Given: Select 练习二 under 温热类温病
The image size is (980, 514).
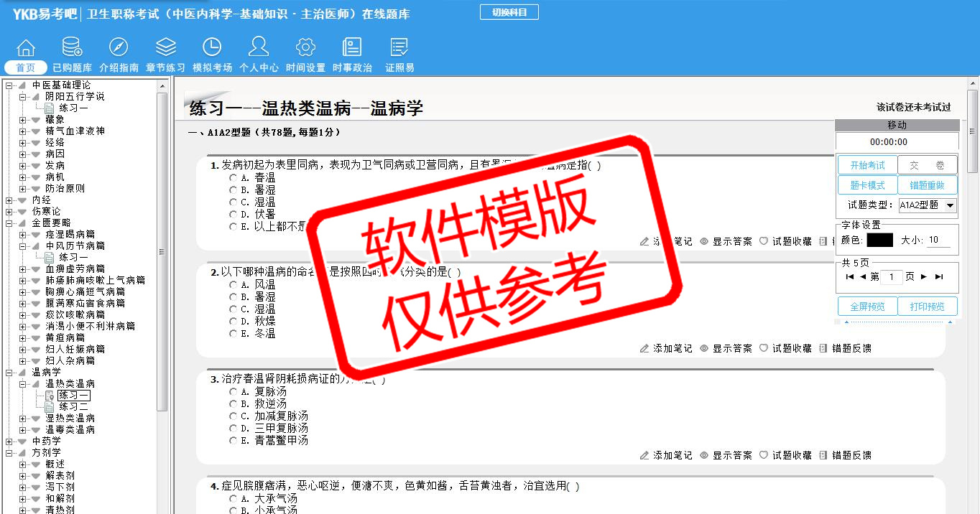Looking at the screenshot, I should coord(74,406).
